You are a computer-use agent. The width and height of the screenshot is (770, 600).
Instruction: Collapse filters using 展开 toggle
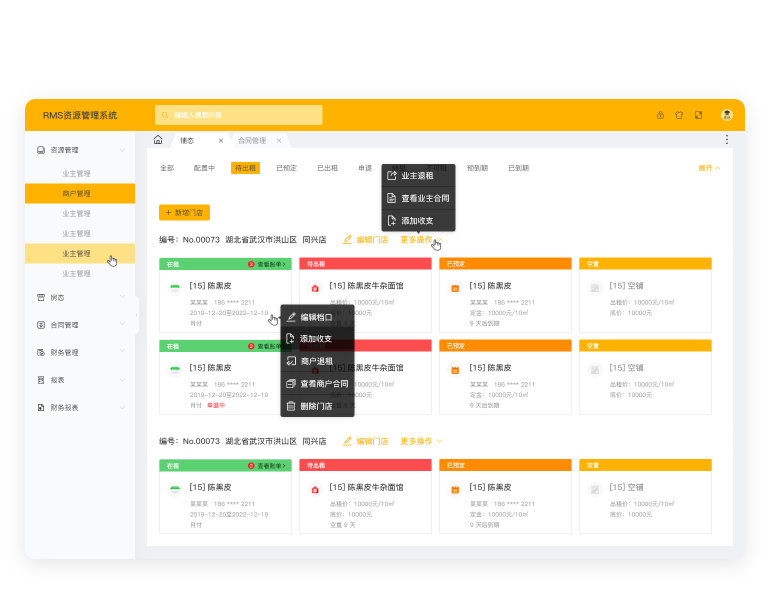point(708,168)
